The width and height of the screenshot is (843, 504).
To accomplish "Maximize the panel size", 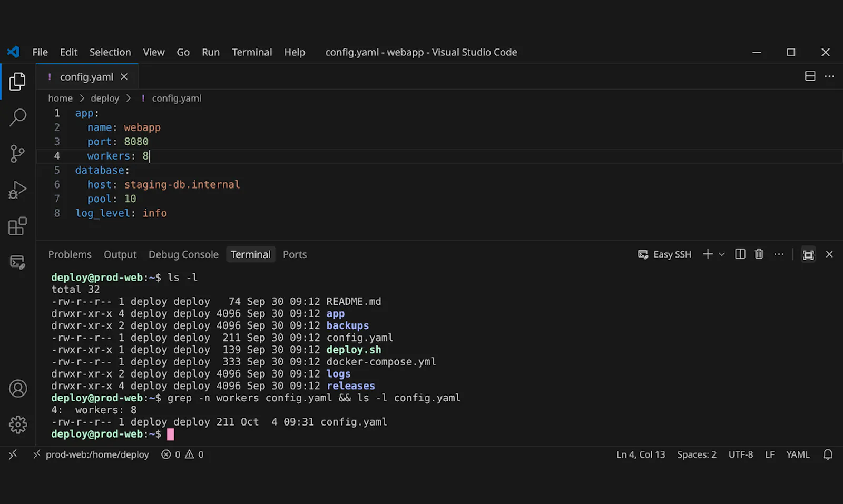I will [x=808, y=255].
